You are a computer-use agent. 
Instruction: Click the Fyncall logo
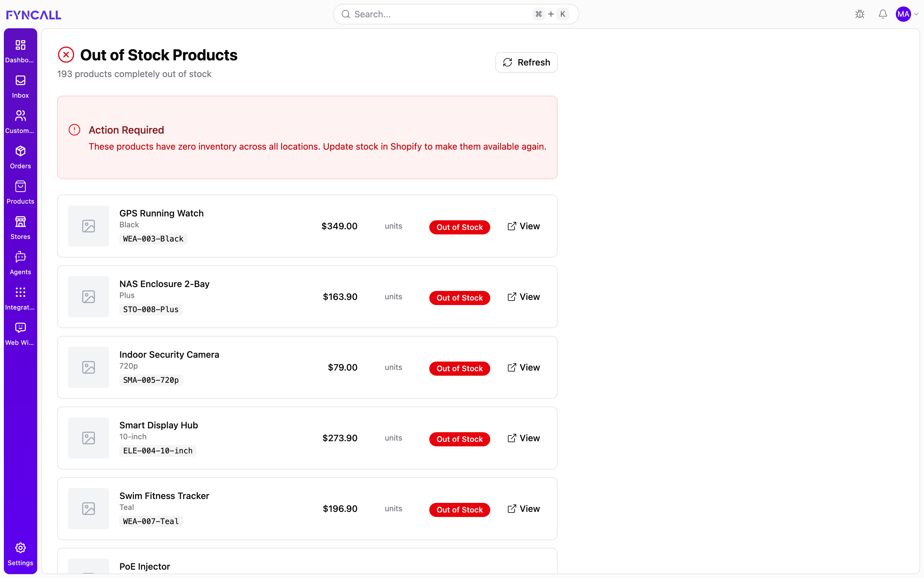34,14
